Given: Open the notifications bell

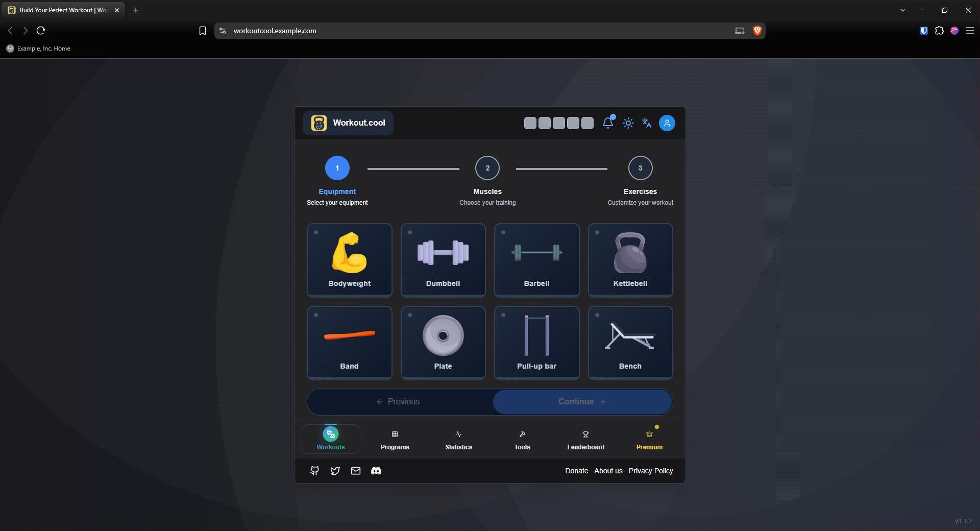Looking at the screenshot, I should click(608, 123).
